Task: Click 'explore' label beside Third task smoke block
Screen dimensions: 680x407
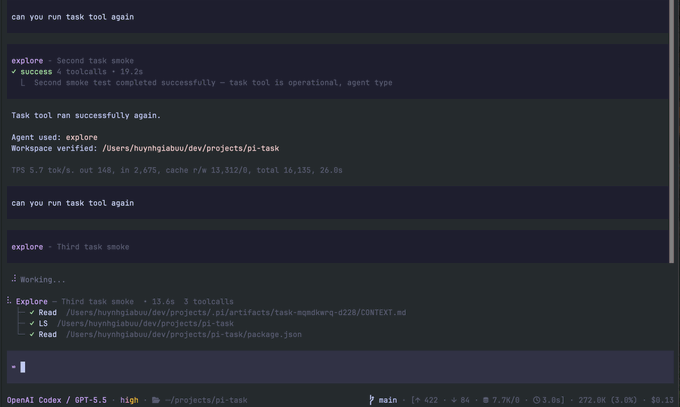Action: [27, 247]
